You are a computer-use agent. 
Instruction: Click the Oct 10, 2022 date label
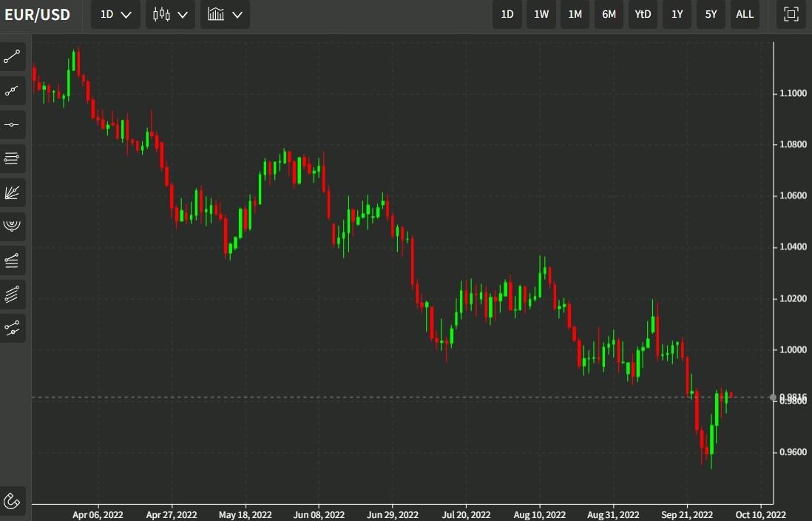click(x=761, y=515)
